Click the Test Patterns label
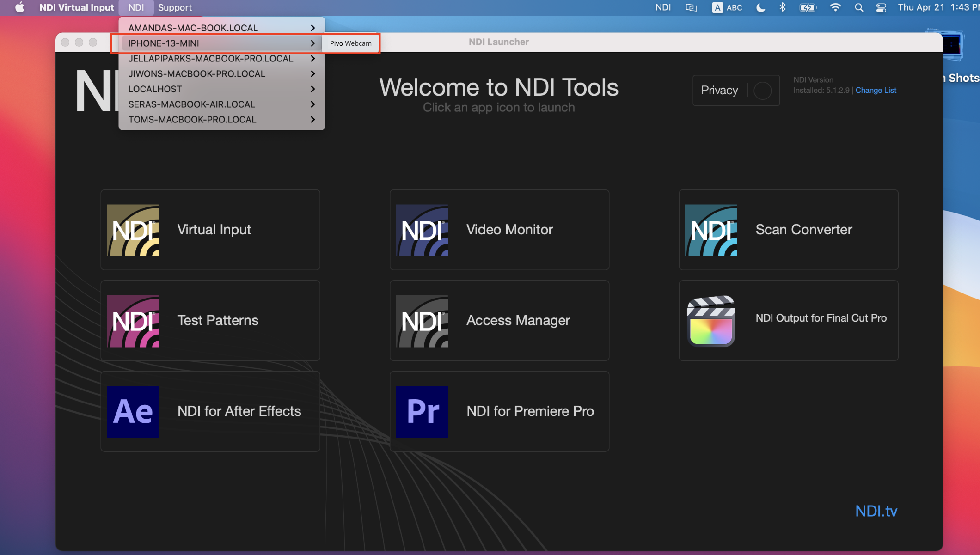The height and width of the screenshot is (555, 980). 218,320
